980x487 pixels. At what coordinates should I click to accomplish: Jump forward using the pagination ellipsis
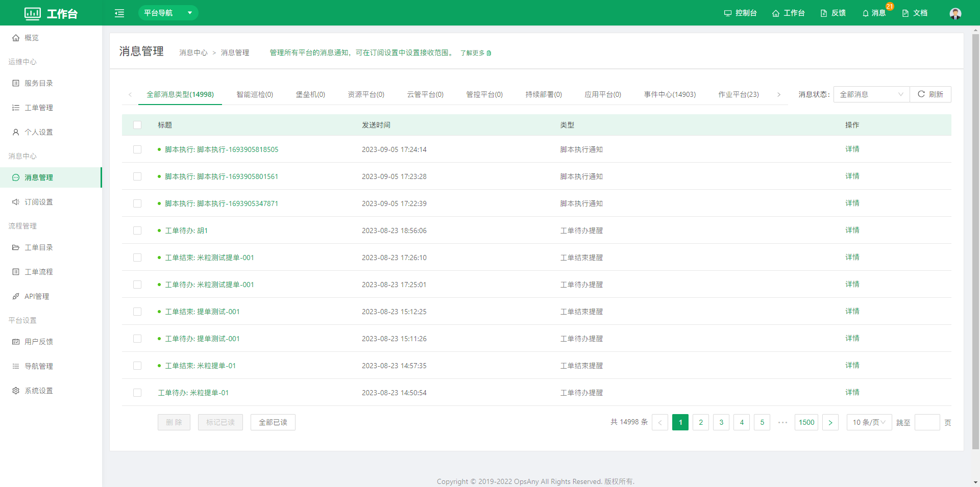click(x=782, y=422)
